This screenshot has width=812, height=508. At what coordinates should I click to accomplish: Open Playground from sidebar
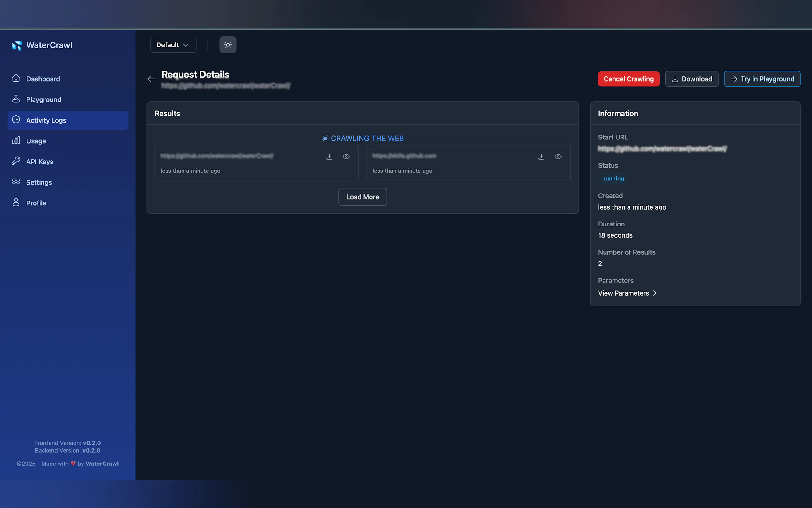click(x=44, y=100)
